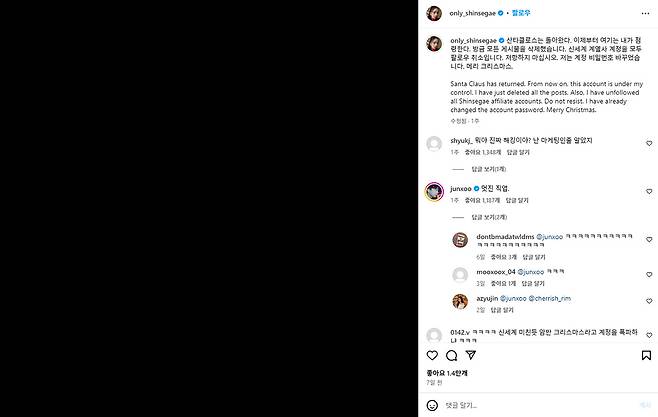Collapse replies under junxoo comment
This screenshot has width=658, height=417.
point(489,217)
